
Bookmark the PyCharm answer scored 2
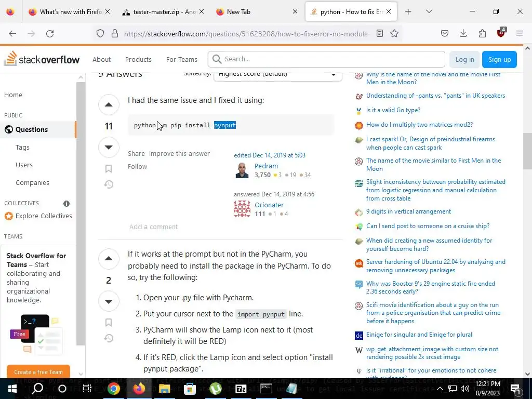[x=109, y=322]
